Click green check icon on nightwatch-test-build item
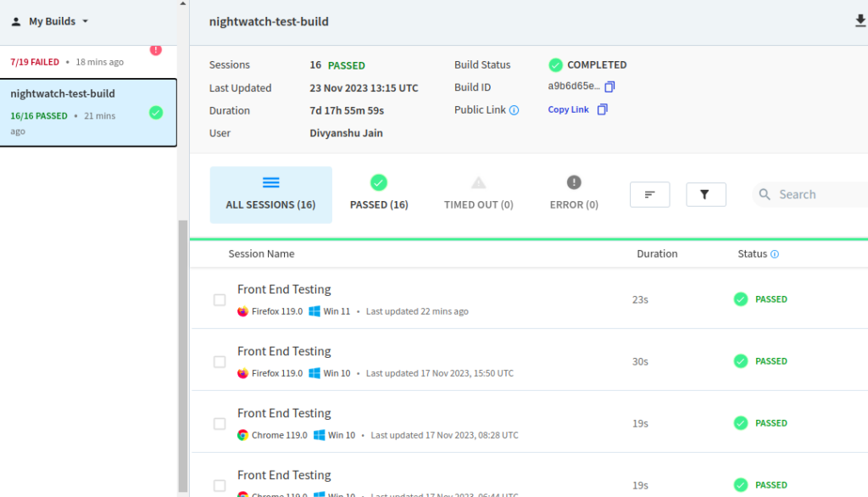Image resolution: width=868 pixels, height=497 pixels. (155, 112)
